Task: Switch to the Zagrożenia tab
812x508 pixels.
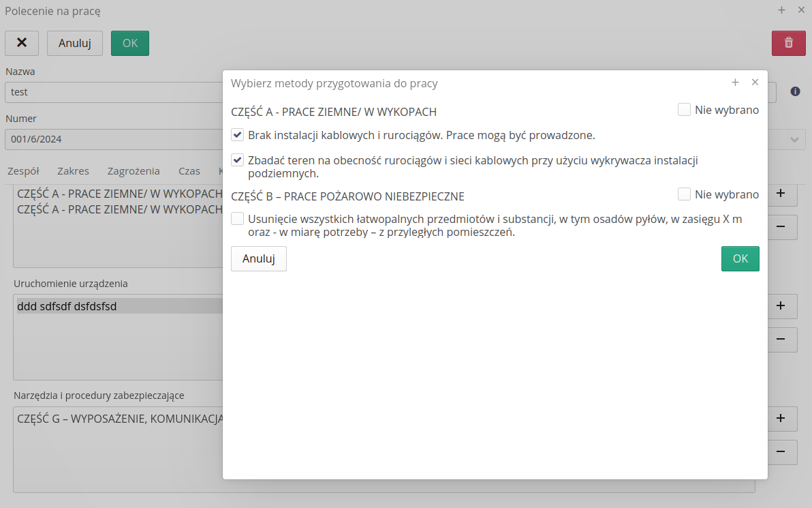Action: tap(134, 171)
